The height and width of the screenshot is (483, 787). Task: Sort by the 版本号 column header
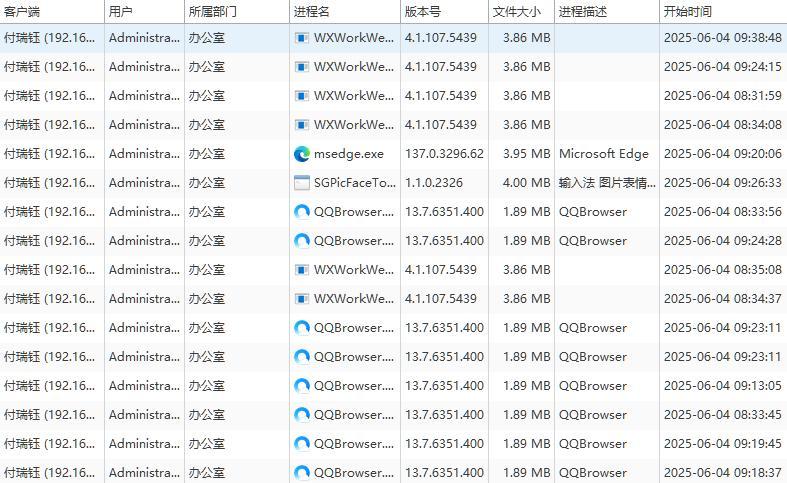pos(444,12)
